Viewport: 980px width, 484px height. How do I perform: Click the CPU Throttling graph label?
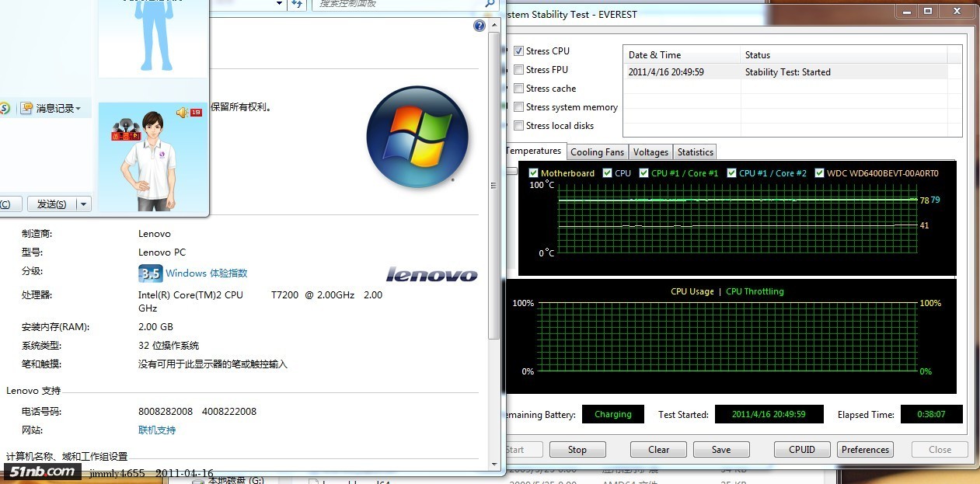point(755,291)
